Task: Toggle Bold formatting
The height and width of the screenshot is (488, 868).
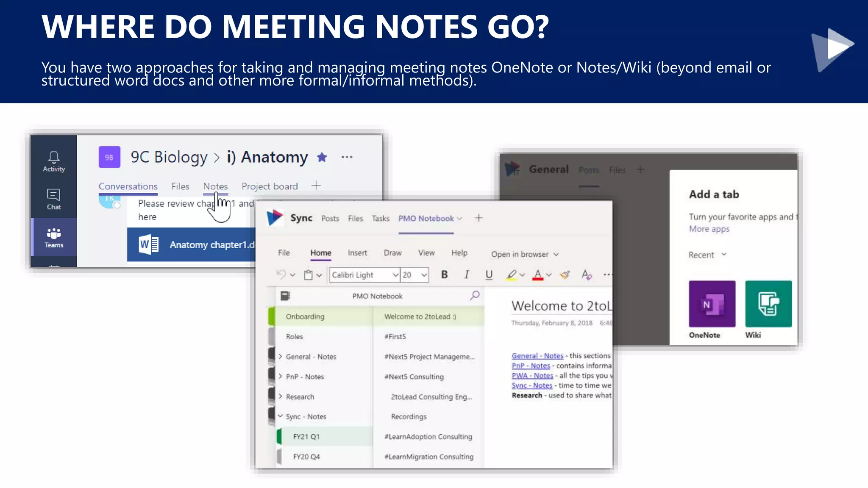Action: (x=444, y=275)
